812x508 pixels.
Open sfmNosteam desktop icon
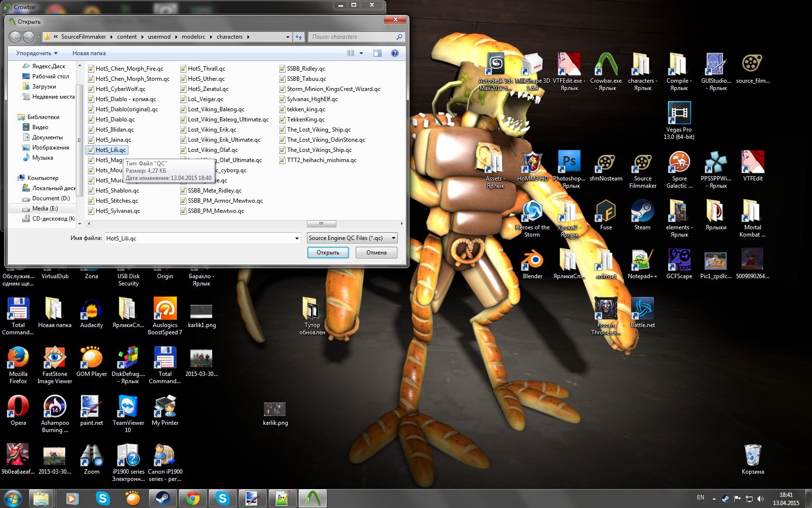point(606,166)
